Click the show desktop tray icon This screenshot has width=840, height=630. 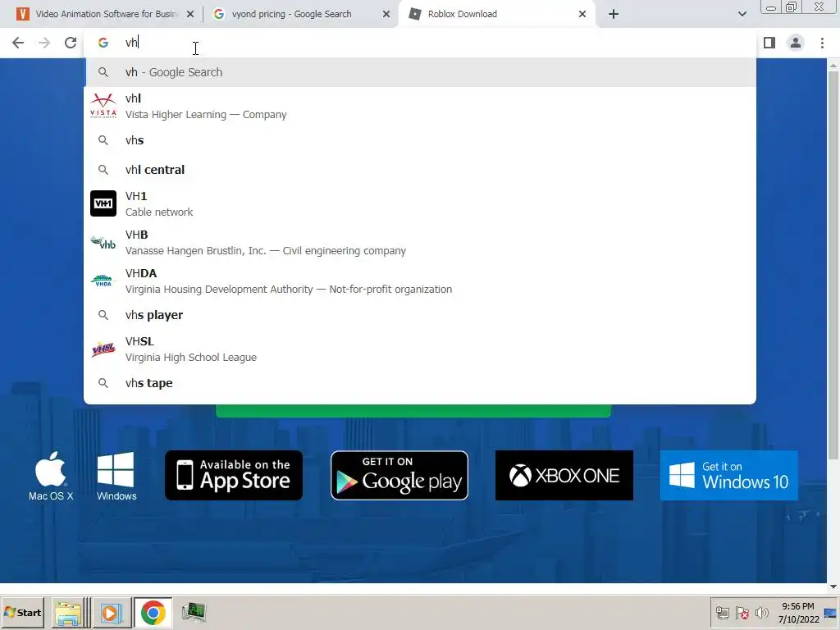[x=832, y=612]
